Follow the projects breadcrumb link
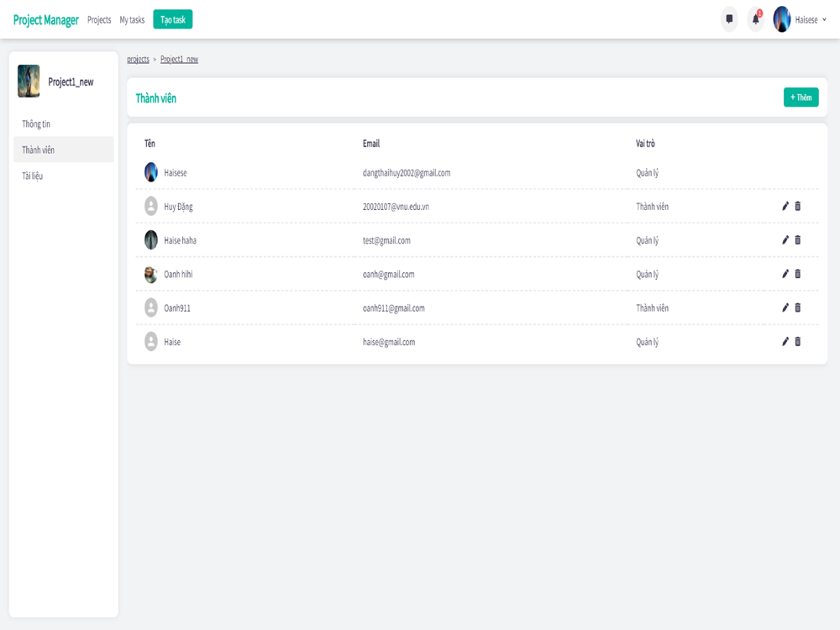 coord(139,59)
